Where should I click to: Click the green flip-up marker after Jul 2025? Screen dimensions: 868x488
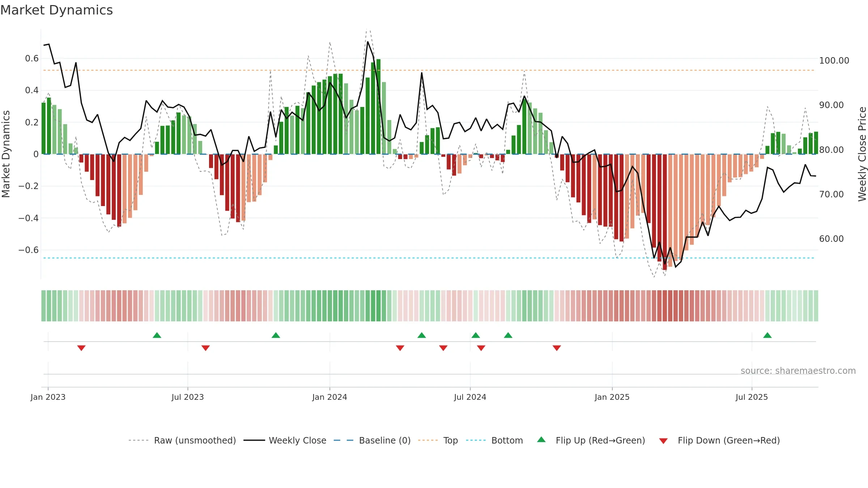click(x=767, y=335)
